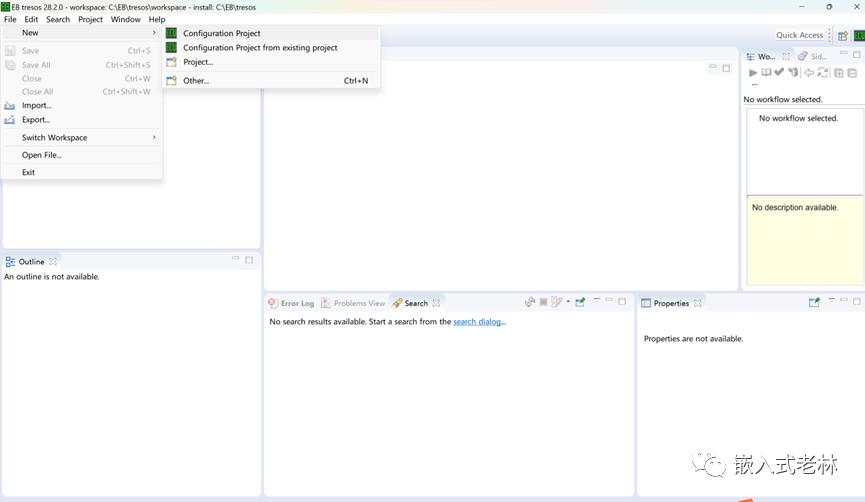Maximize the Outline panel
Viewport: 865px width, 502px height.
pos(249,260)
